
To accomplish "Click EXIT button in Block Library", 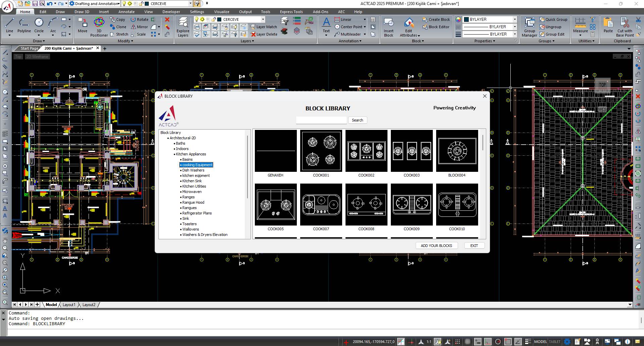I will (x=474, y=246).
